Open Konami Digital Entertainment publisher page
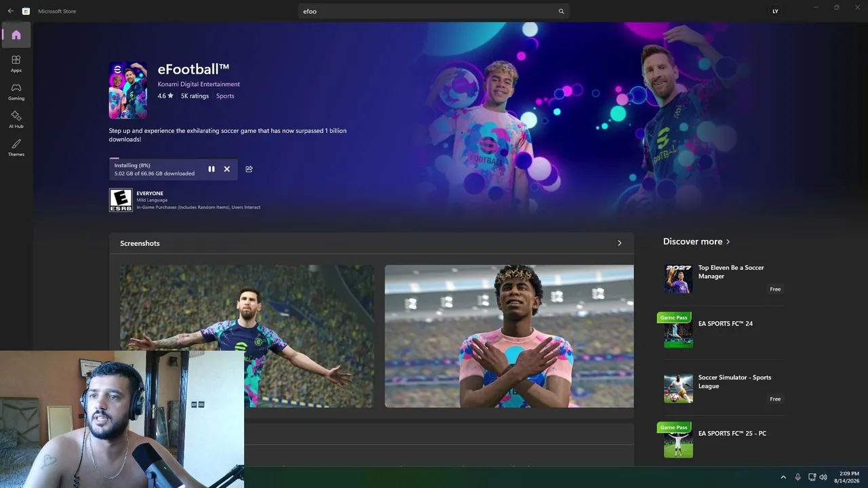Image resolution: width=868 pixels, height=488 pixels. [x=199, y=84]
